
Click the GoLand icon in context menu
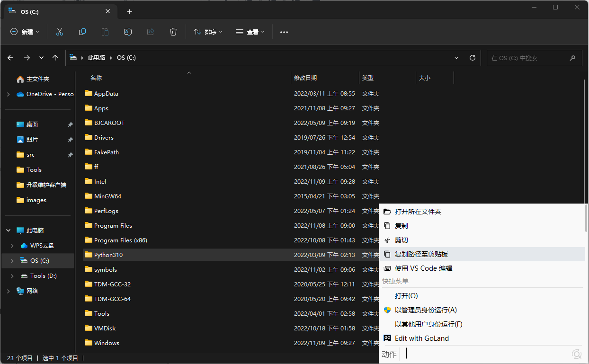pos(387,338)
